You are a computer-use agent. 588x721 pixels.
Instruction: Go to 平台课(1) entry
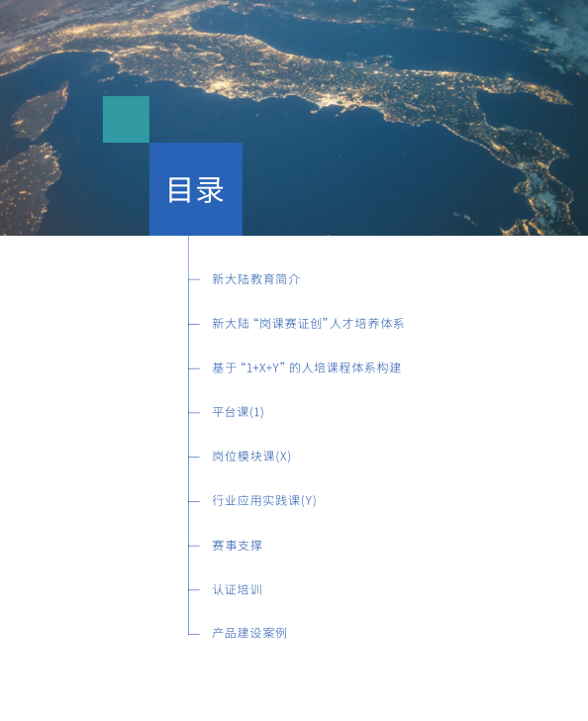point(238,412)
